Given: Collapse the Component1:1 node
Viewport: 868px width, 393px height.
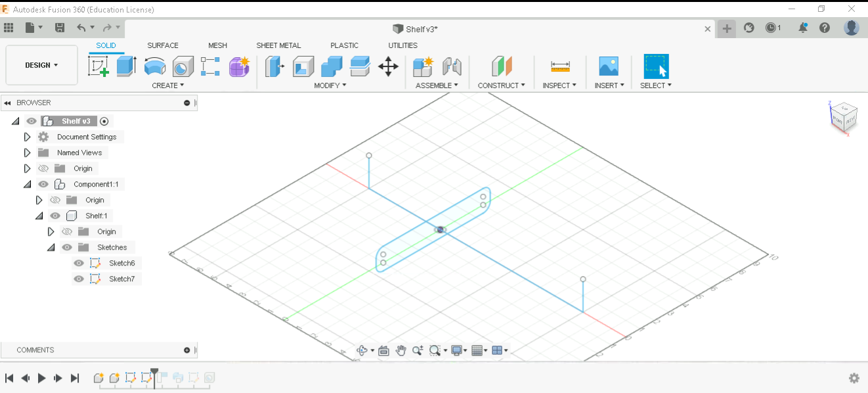Looking at the screenshot, I should (27, 184).
